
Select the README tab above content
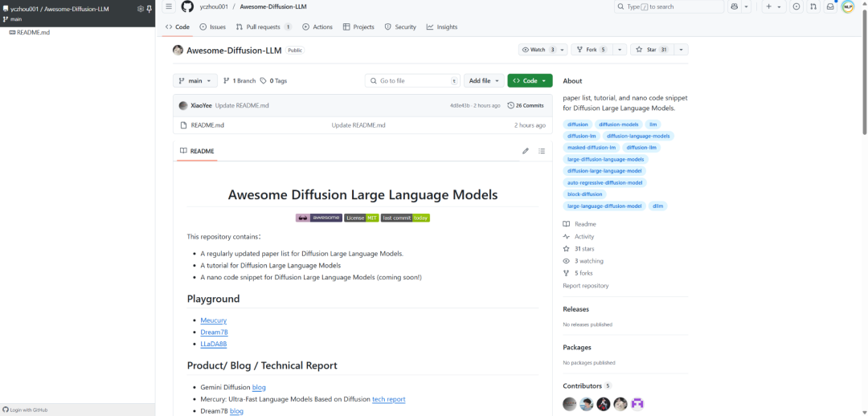click(x=197, y=151)
